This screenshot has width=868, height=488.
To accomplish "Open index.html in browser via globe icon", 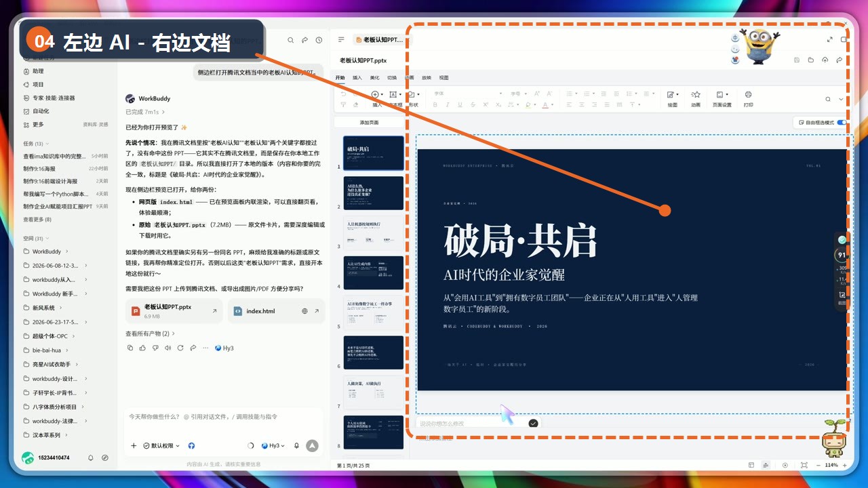I will click(304, 311).
